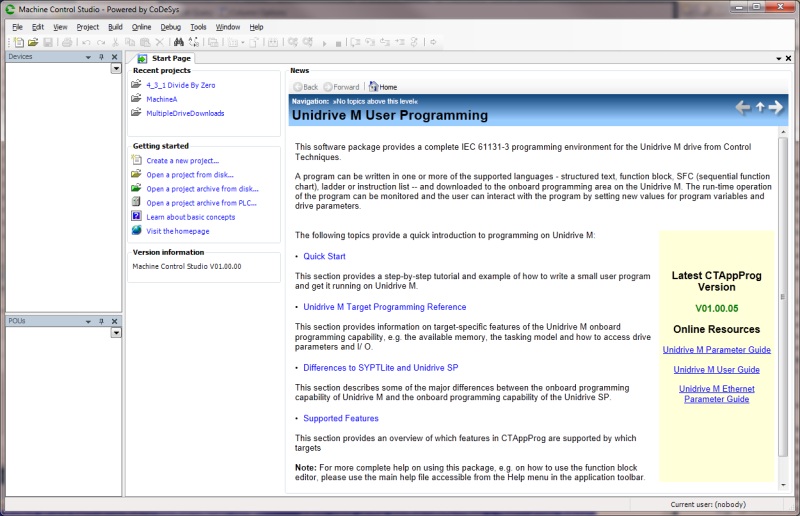
Task: Open the dropdown box below Devices title
Action: click(x=116, y=68)
